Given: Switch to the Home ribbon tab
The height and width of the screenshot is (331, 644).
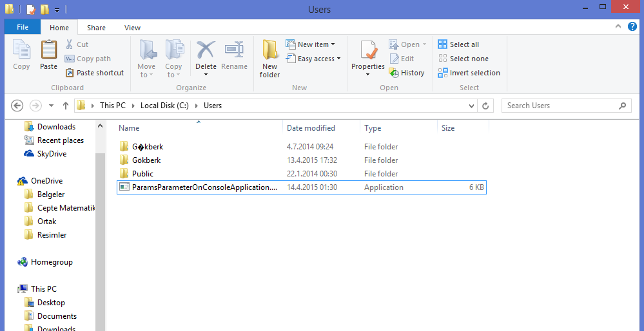Looking at the screenshot, I should click(x=59, y=28).
